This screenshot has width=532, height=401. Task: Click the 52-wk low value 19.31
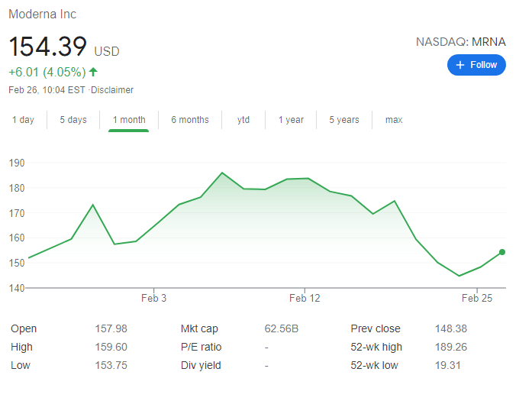[448, 365]
